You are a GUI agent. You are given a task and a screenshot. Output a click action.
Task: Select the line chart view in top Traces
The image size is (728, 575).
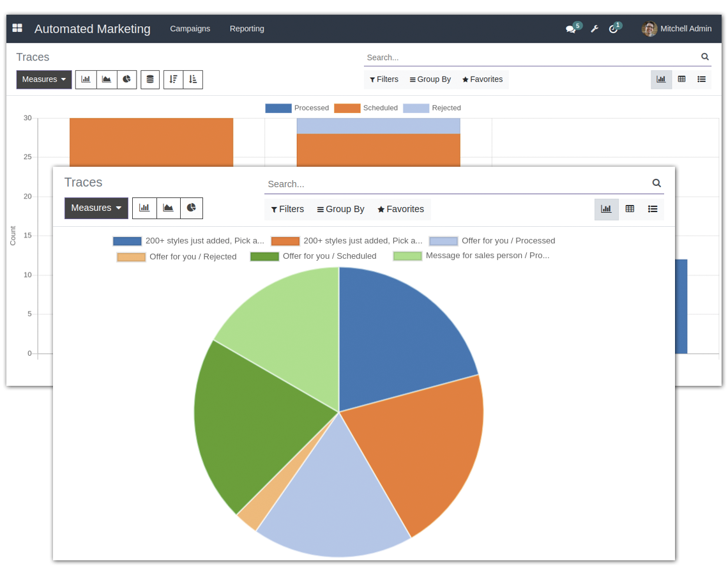[106, 79]
